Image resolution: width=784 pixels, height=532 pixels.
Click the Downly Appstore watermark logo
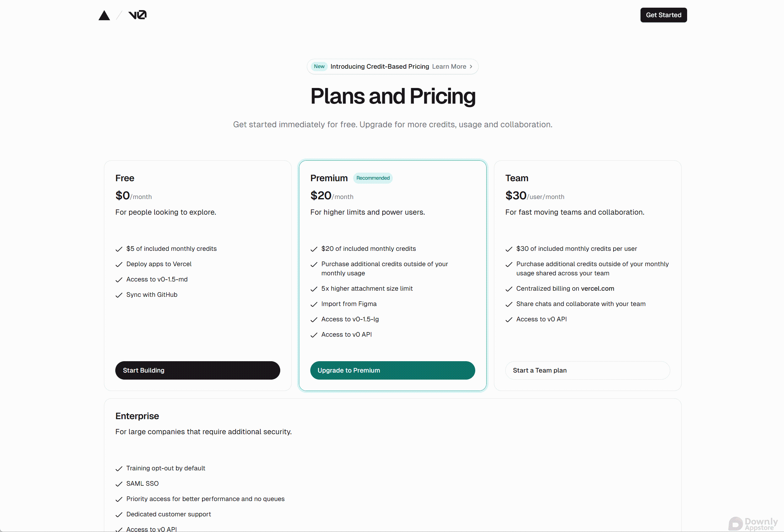tap(753, 524)
